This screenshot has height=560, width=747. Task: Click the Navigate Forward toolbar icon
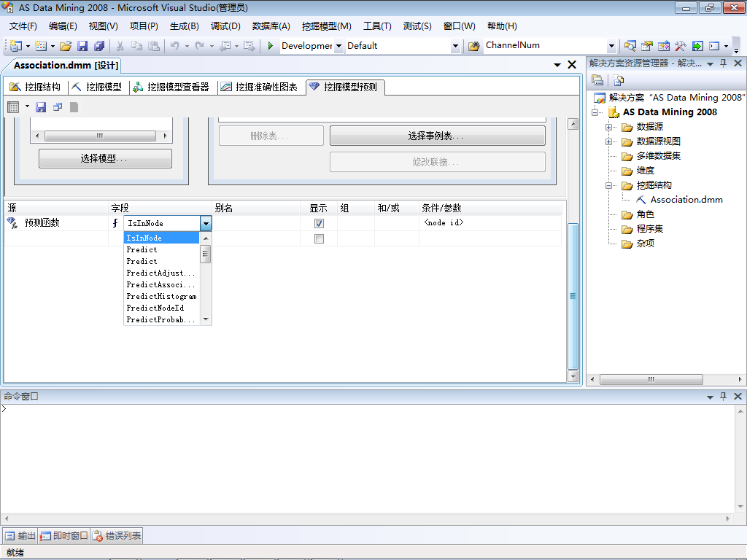coord(249,46)
